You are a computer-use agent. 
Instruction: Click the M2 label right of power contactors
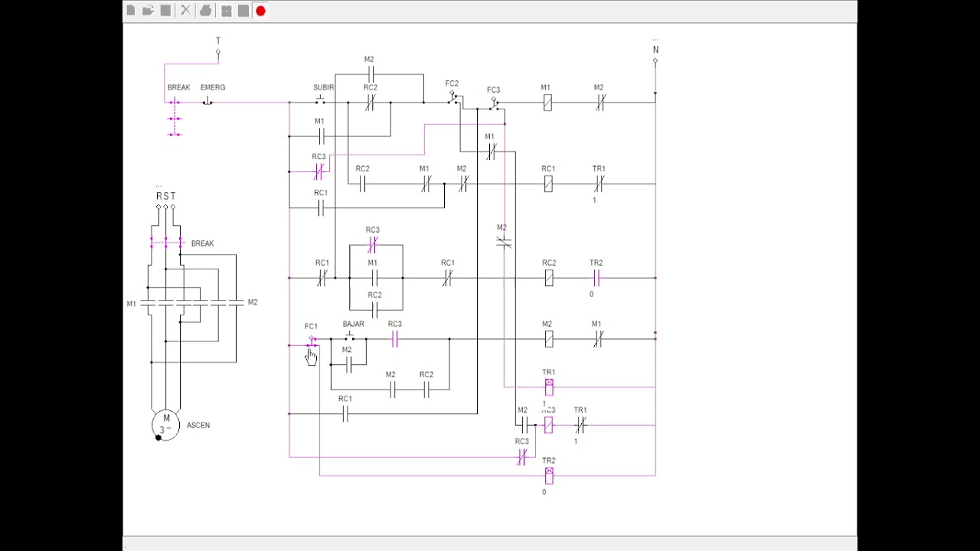tap(253, 302)
